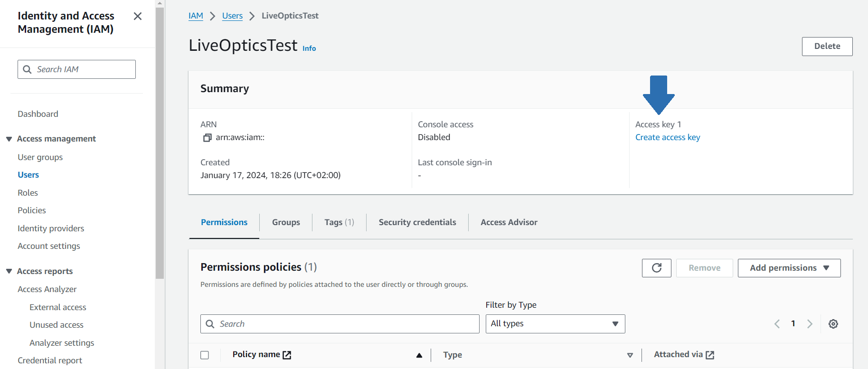Image resolution: width=868 pixels, height=369 pixels.
Task: Open the Filter by Type dropdown
Action: (x=555, y=324)
